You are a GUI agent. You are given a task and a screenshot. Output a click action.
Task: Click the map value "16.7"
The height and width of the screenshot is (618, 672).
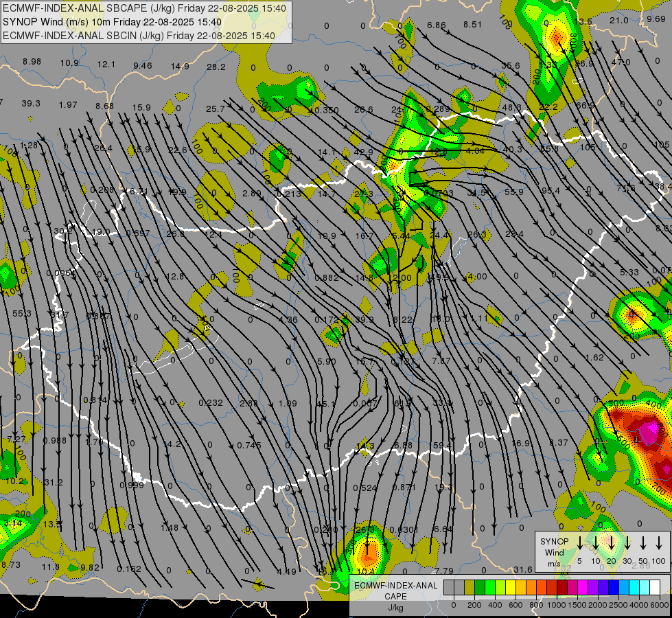click(364, 236)
